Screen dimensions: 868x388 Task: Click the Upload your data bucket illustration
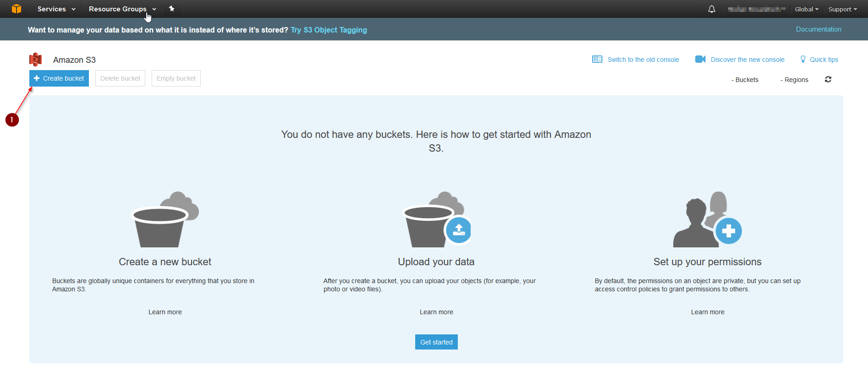coord(437,219)
